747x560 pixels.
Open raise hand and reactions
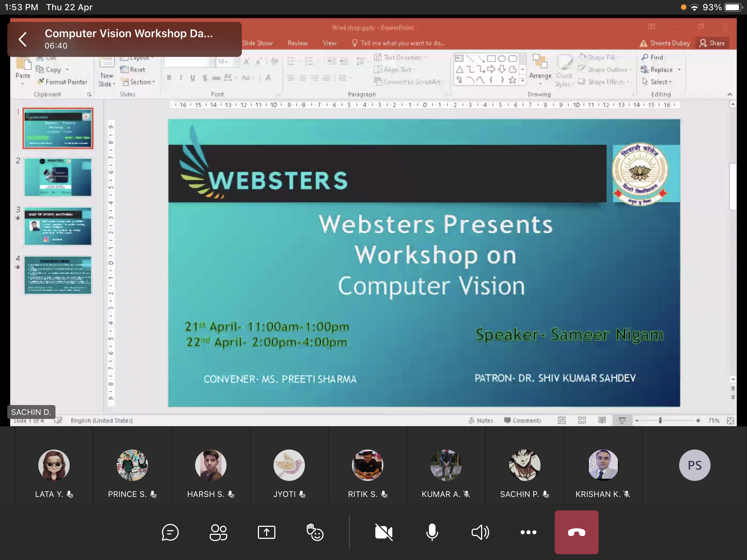(x=315, y=532)
